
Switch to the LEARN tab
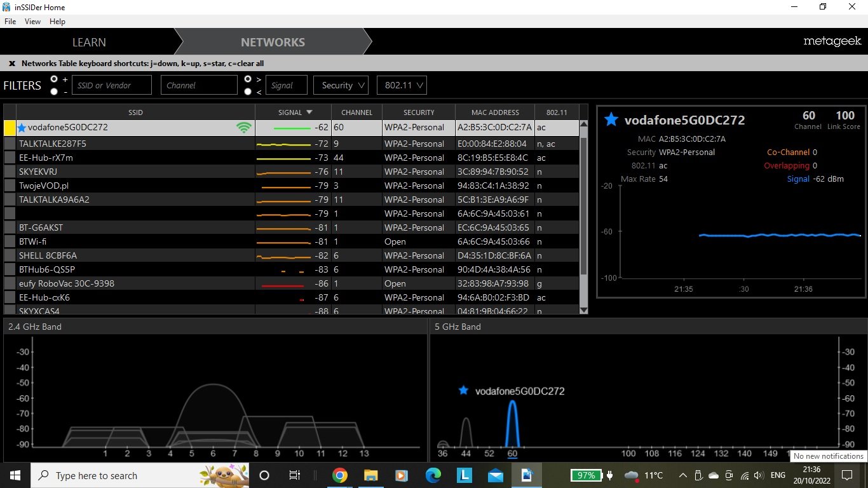[x=89, y=42]
